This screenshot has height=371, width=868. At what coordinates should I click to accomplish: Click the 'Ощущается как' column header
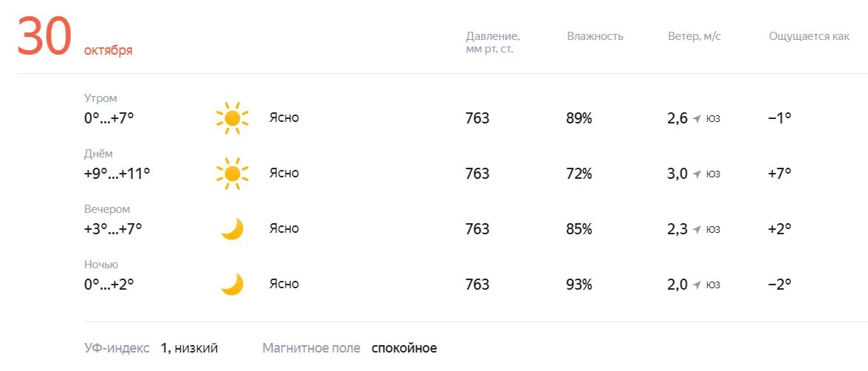(x=809, y=36)
